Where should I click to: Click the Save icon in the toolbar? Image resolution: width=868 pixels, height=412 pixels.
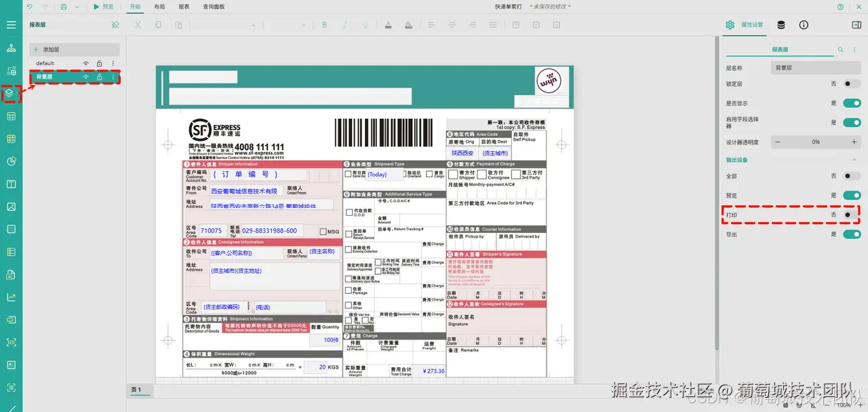[x=64, y=7]
